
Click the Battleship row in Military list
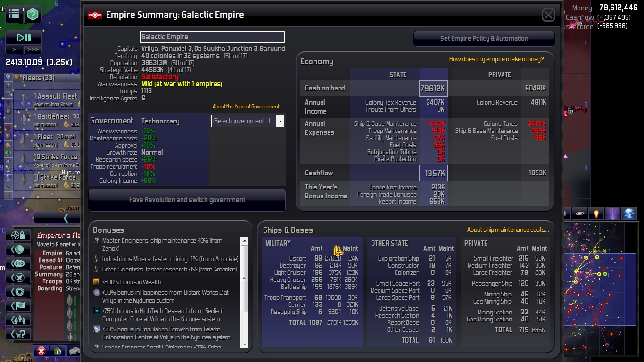[312, 287]
